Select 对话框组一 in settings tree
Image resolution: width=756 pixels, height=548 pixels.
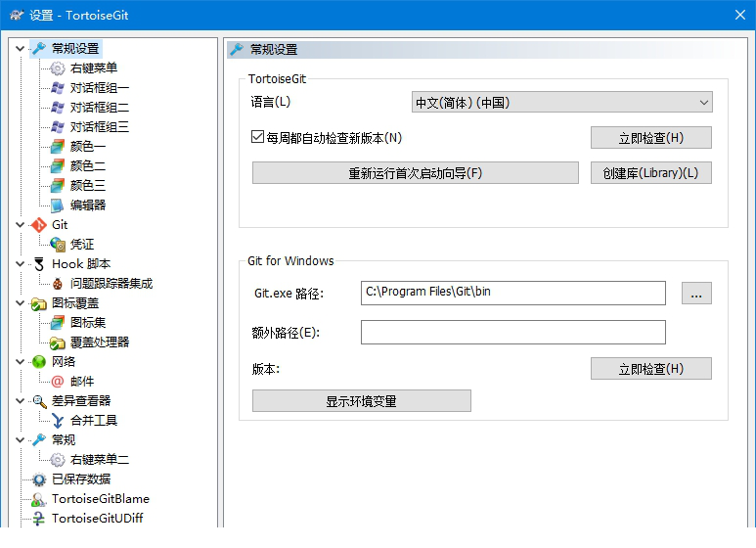[x=100, y=88]
